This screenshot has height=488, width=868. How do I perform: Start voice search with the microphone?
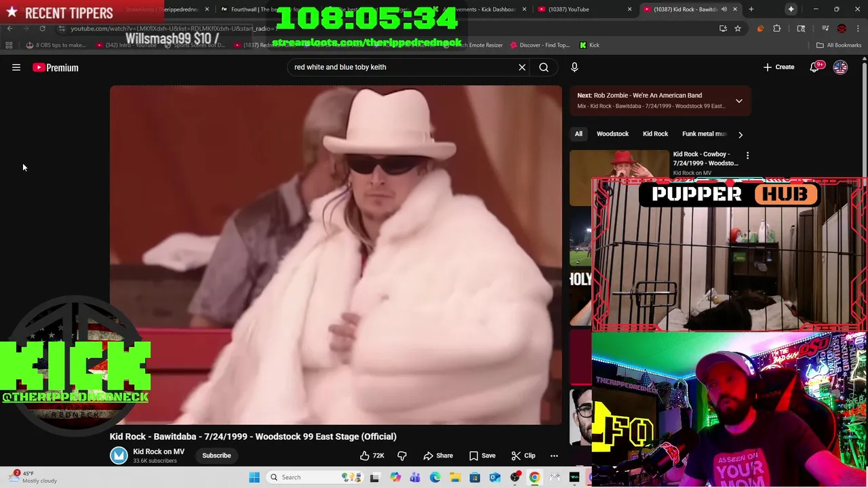pos(574,67)
